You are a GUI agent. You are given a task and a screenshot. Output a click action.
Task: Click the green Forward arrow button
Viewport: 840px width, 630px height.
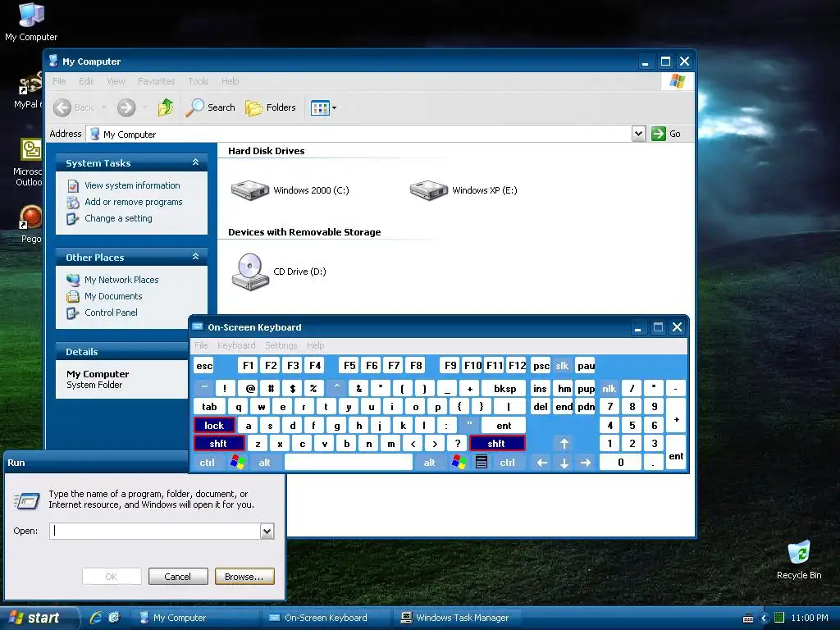pos(126,107)
